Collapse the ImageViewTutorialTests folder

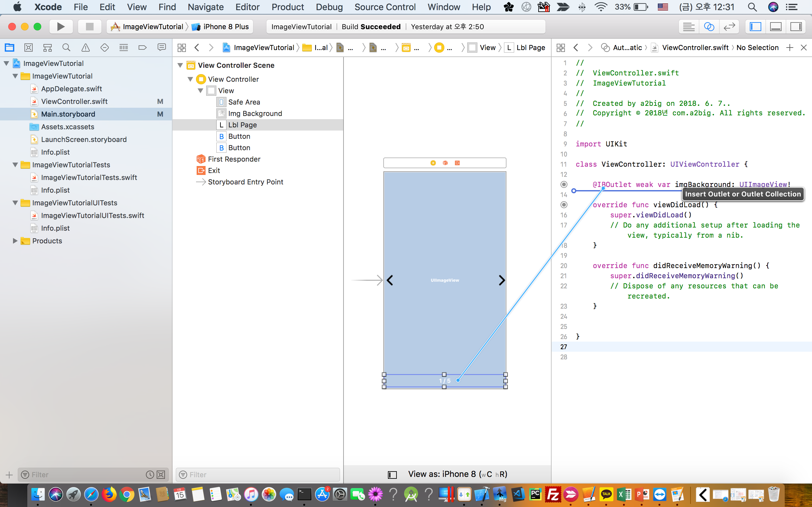pos(15,165)
